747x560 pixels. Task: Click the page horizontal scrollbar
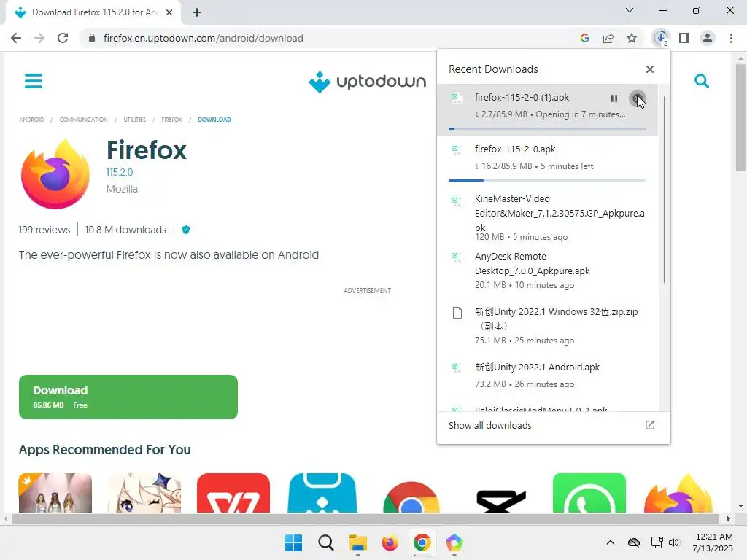click(x=365, y=518)
